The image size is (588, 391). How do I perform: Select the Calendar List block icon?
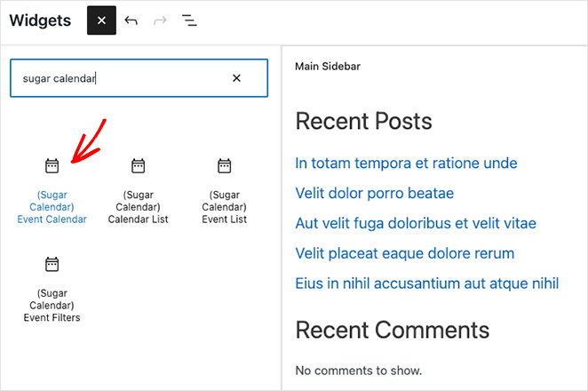tap(138, 166)
